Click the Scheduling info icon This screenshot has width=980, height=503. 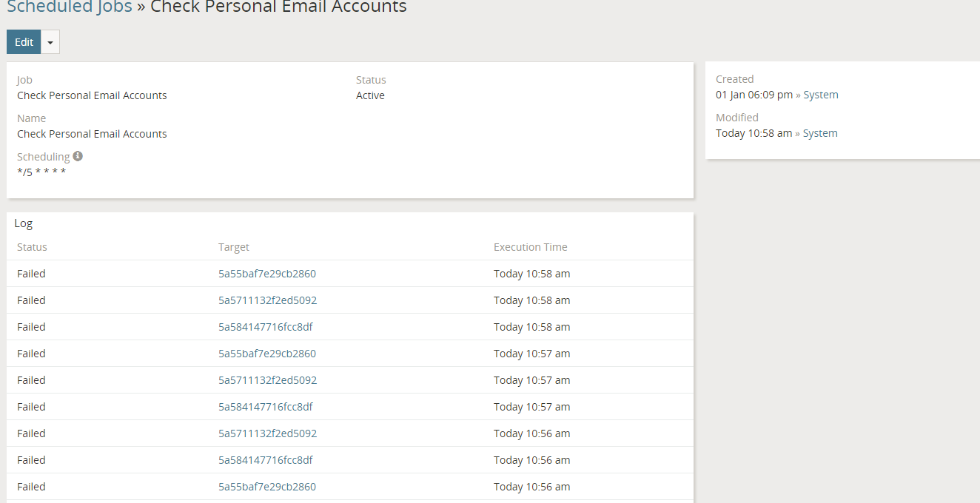[x=78, y=156]
